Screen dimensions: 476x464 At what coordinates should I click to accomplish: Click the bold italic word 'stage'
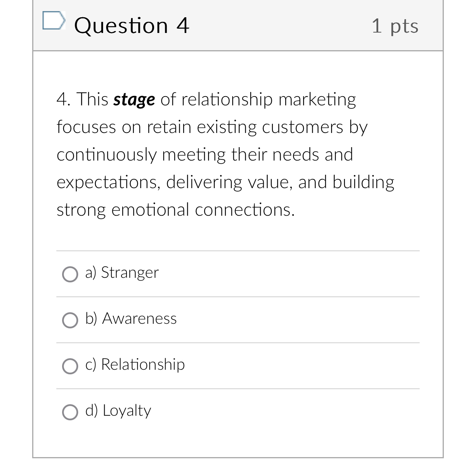(x=134, y=100)
